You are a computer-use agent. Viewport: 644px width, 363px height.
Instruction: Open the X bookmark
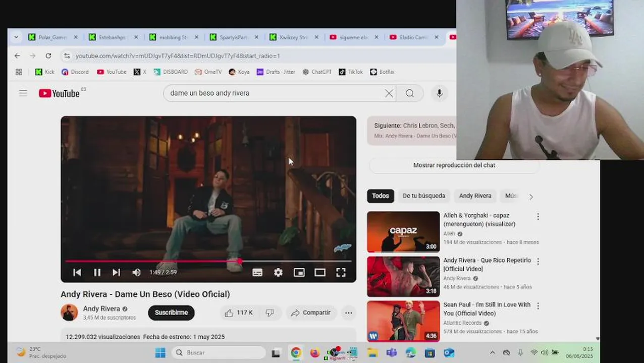click(x=140, y=72)
